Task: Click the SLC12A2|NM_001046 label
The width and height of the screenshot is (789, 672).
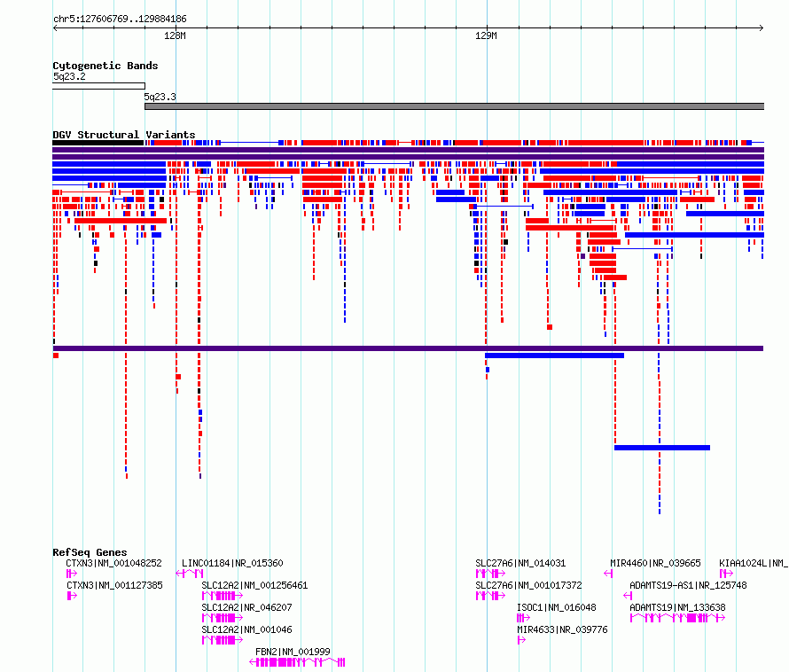Action: pos(246,629)
